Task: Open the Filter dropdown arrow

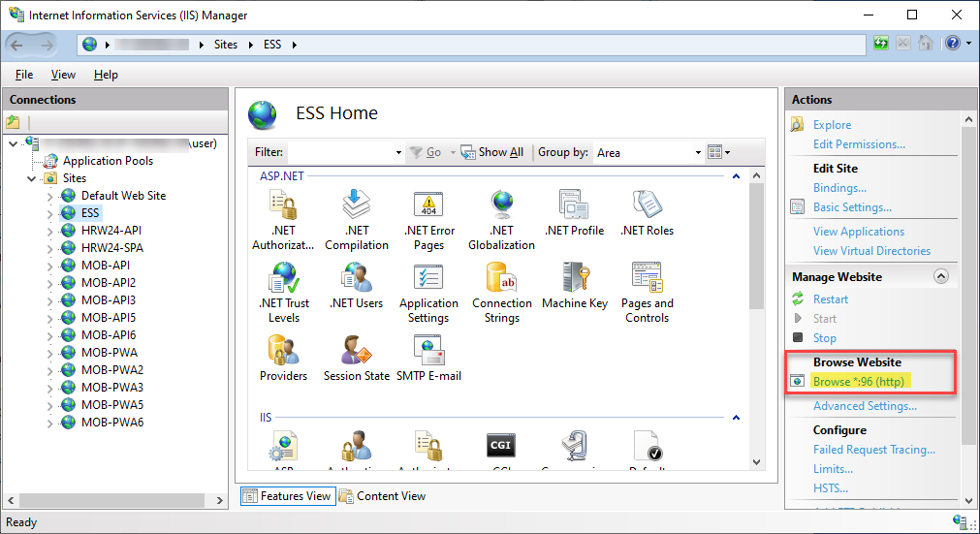Action: pos(398,152)
